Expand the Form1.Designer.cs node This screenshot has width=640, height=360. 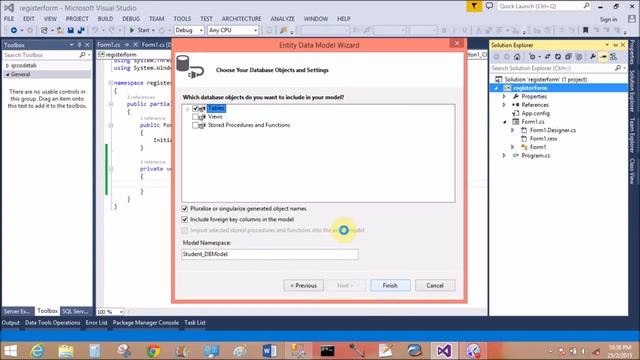pyautogui.click(x=513, y=130)
